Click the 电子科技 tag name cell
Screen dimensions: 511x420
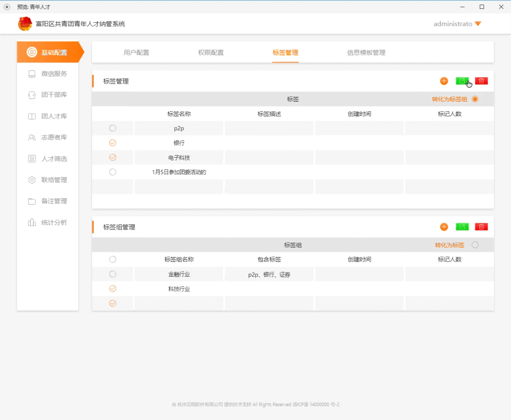[179, 157]
